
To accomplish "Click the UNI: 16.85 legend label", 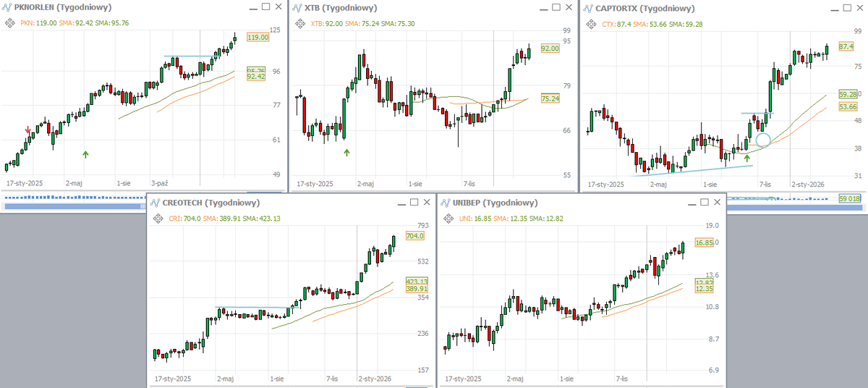I will (x=476, y=218).
